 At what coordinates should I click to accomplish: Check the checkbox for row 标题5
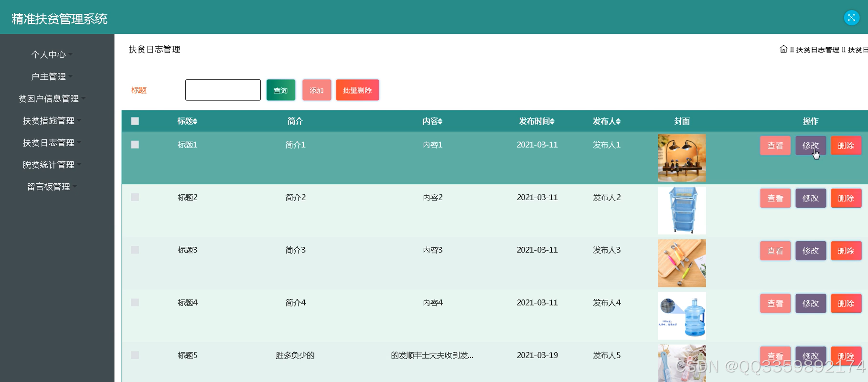pos(135,355)
